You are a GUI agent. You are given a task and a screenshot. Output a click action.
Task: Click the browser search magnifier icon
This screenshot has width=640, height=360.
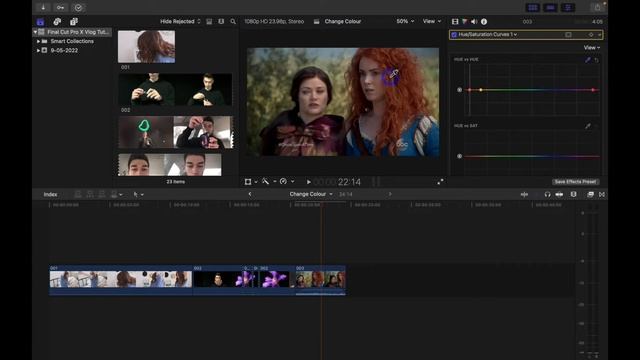click(233, 22)
